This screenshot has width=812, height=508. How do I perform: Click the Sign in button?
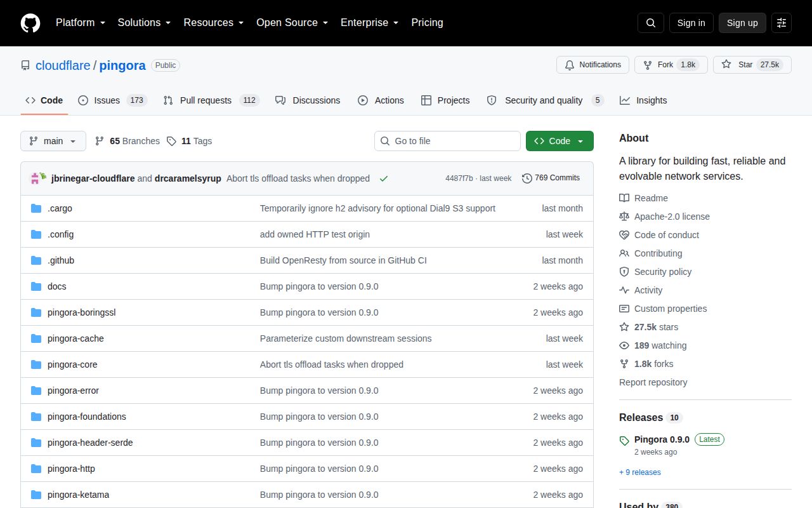tap(691, 23)
